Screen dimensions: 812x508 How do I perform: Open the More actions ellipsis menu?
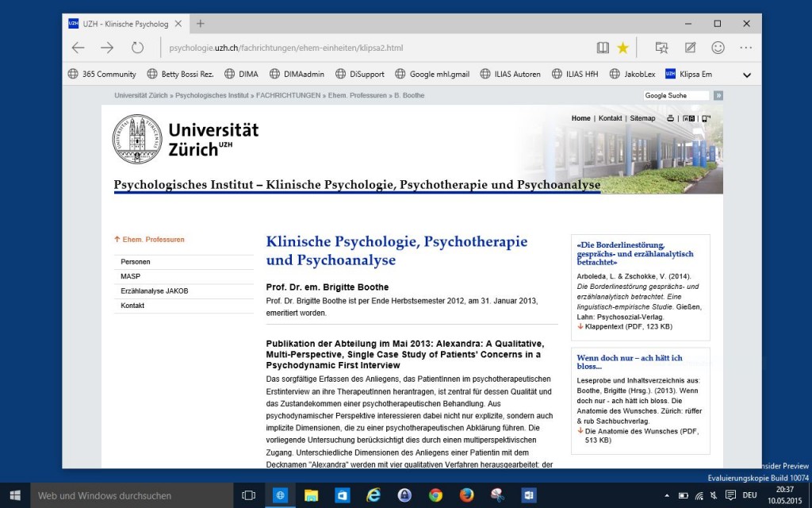click(745, 48)
